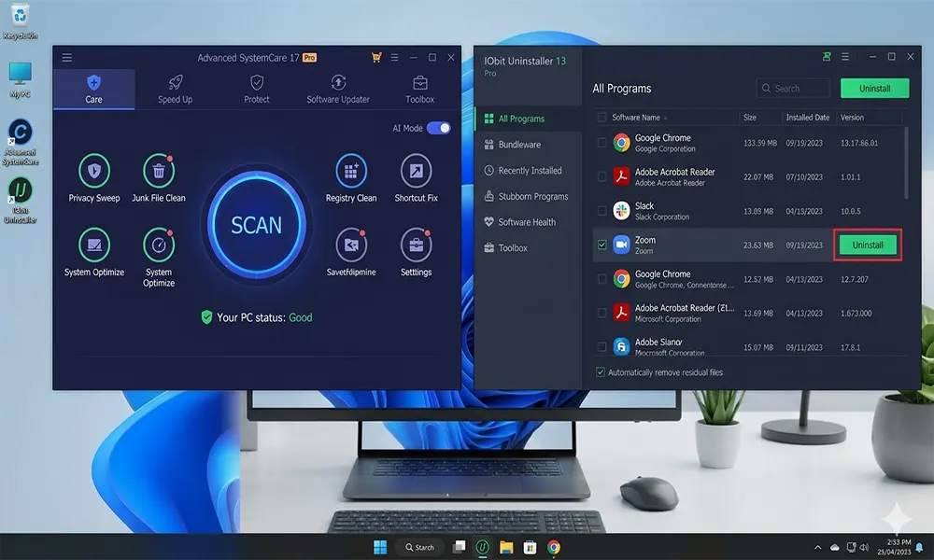The height and width of the screenshot is (560, 934).
Task: Click the Zoom app icon in the list
Action: (x=621, y=245)
